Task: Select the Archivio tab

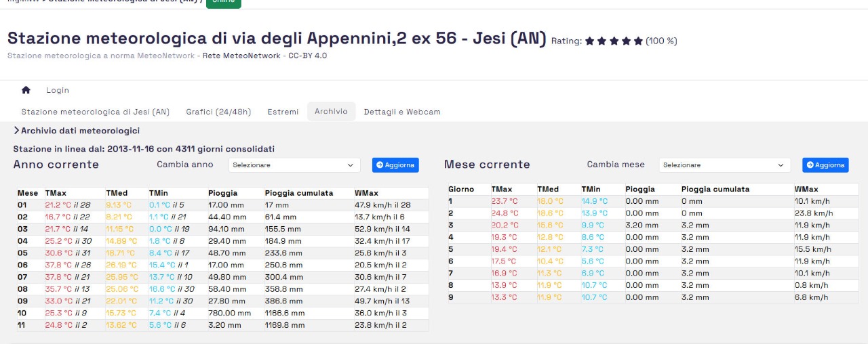Action: click(331, 112)
